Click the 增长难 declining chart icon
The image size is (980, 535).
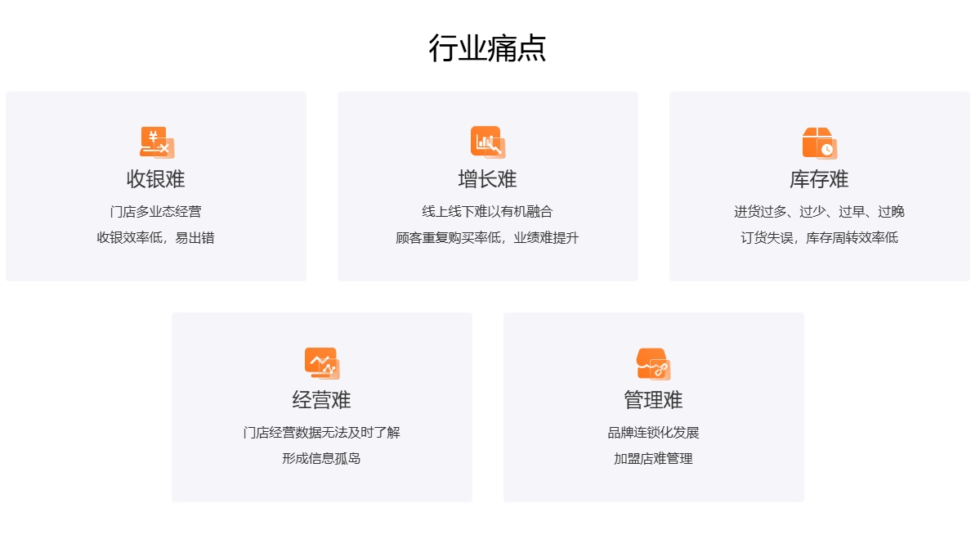[x=487, y=142]
